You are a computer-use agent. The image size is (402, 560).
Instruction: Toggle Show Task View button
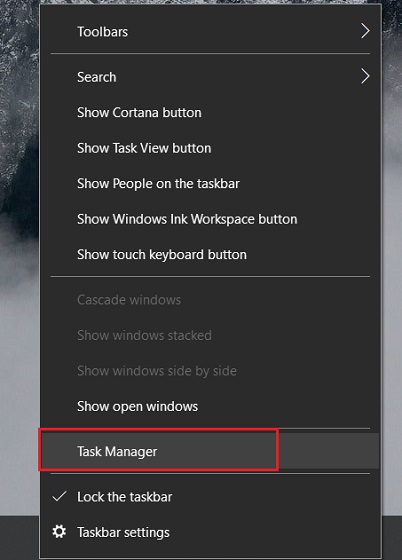coord(210,148)
